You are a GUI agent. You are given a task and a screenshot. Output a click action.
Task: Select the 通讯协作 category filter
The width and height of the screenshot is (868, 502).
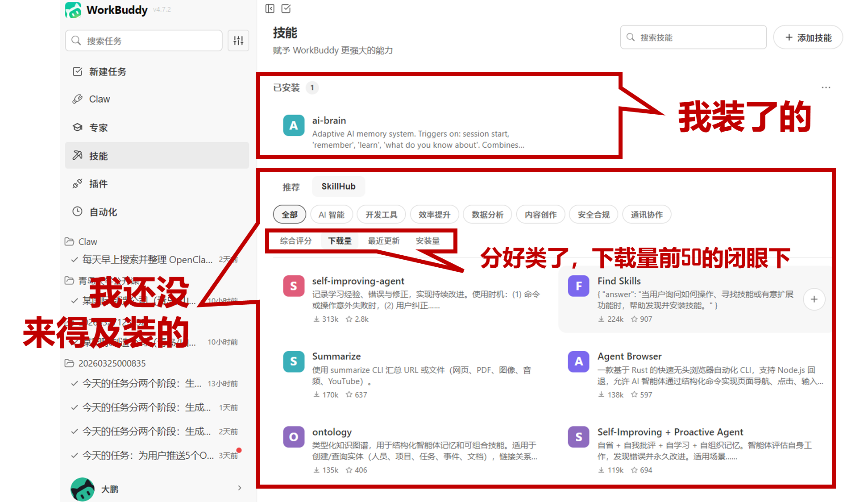[646, 215]
